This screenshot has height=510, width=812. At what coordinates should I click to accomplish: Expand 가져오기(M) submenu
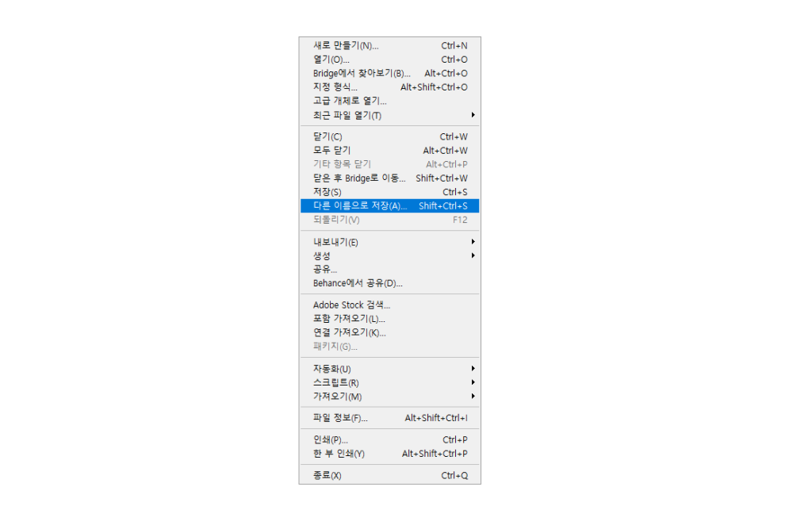pyautogui.click(x=389, y=397)
